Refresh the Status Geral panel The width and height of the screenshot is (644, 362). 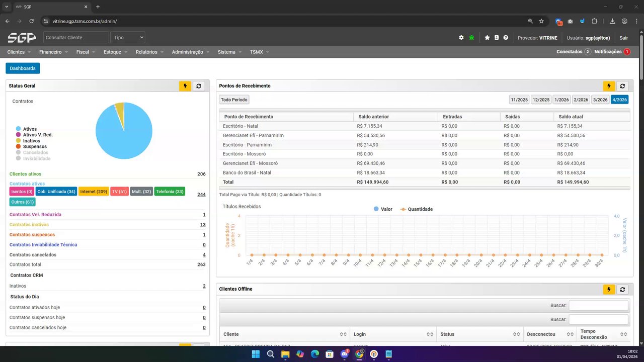[199, 86]
